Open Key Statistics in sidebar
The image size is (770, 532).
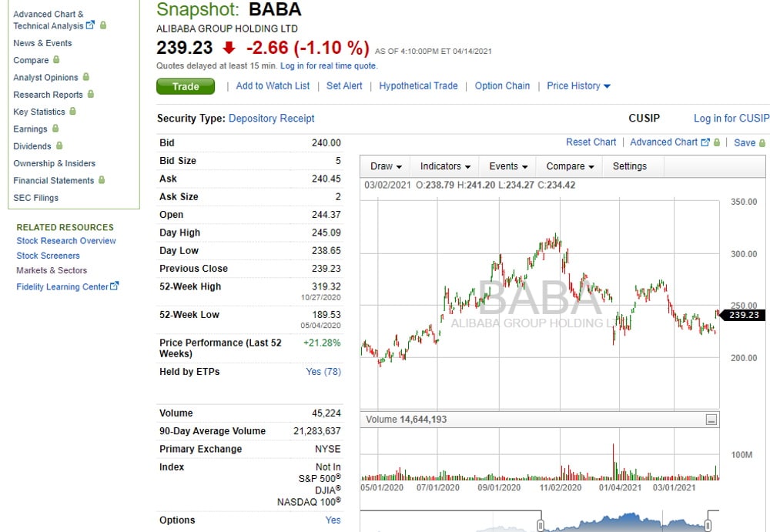click(39, 112)
